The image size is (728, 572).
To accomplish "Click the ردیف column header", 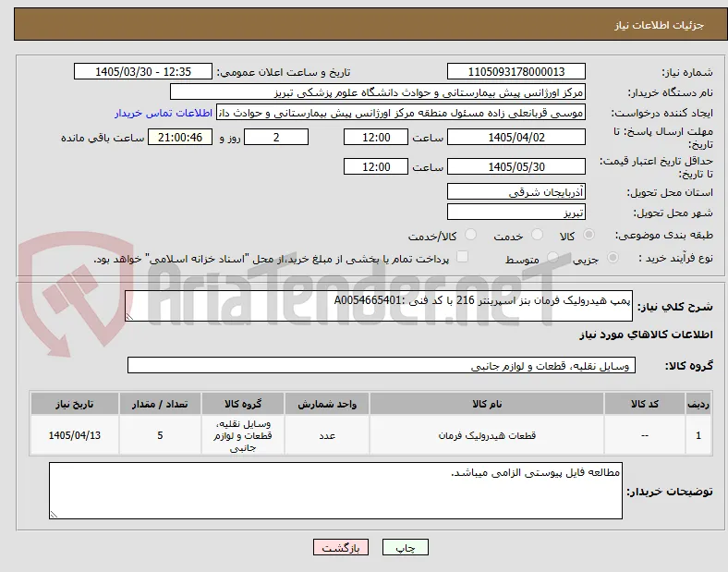I will 698,404.
